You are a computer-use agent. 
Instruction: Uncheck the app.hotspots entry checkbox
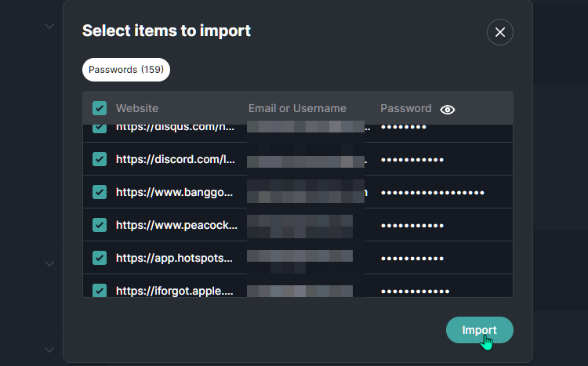point(100,258)
